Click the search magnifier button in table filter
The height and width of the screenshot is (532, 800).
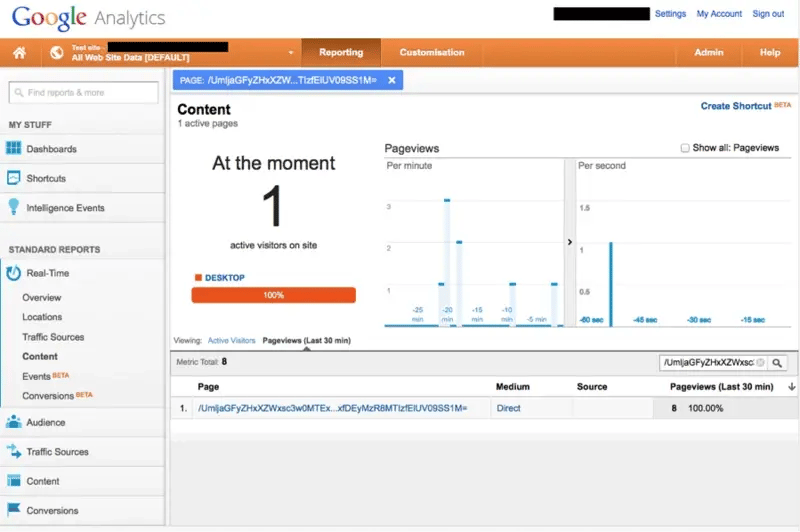pyautogui.click(x=777, y=363)
